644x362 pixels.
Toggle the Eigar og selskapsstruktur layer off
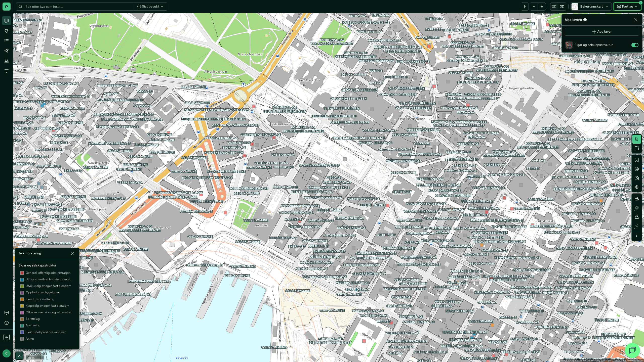pos(635,45)
